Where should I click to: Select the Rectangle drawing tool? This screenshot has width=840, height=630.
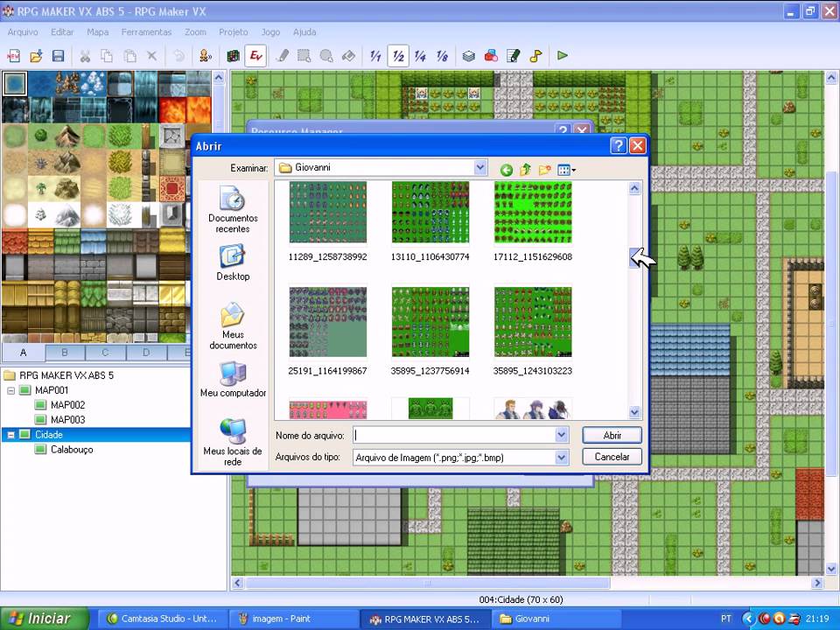304,56
